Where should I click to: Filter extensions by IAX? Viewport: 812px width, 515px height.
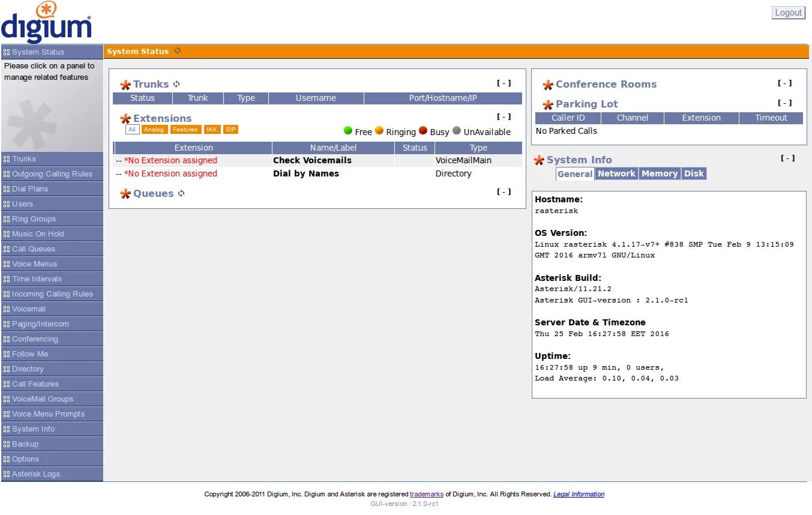pyautogui.click(x=212, y=130)
